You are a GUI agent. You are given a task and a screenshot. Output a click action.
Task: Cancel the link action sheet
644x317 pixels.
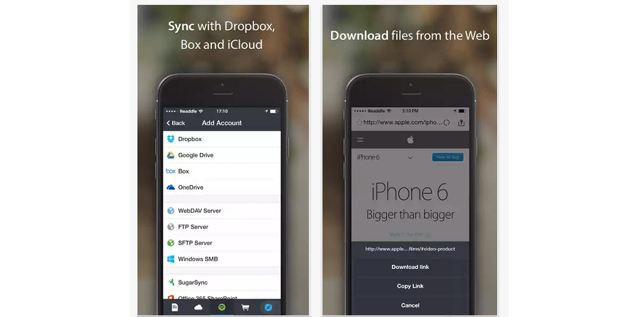pyautogui.click(x=410, y=305)
